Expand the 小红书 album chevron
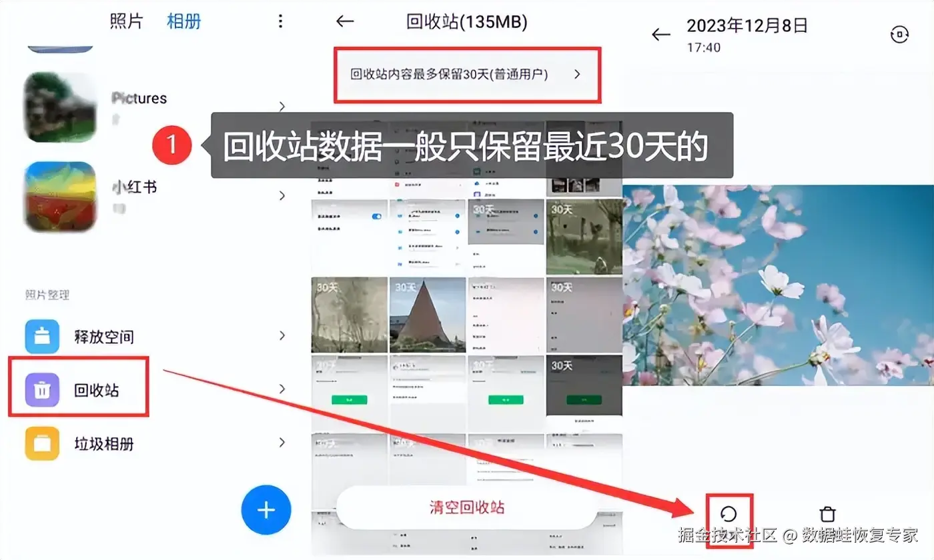 click(x=282, y=196)
